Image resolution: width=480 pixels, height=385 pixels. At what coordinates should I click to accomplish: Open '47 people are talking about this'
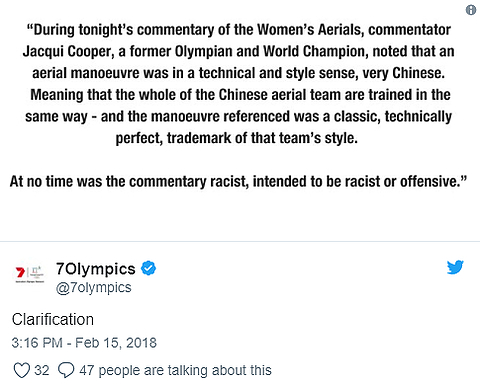[175, 370]
